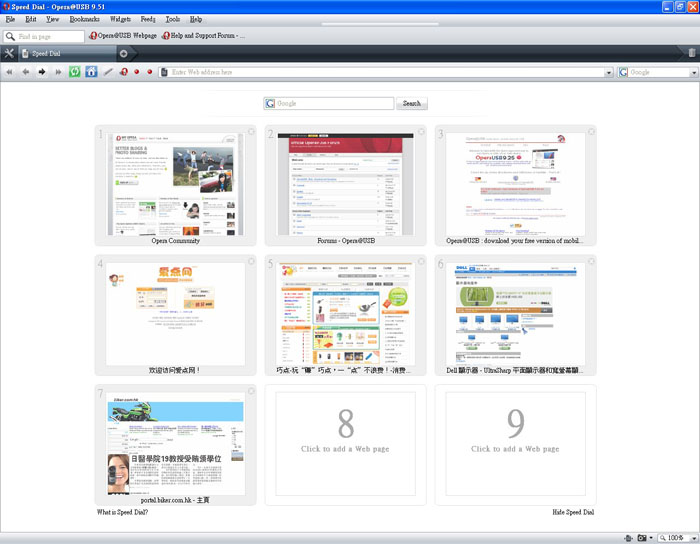Toggle the circle on Dell speed dial entry
Image resolution: width=700 pixels, height=544 pixels.
pyautogui.click(x=591, y=262)
